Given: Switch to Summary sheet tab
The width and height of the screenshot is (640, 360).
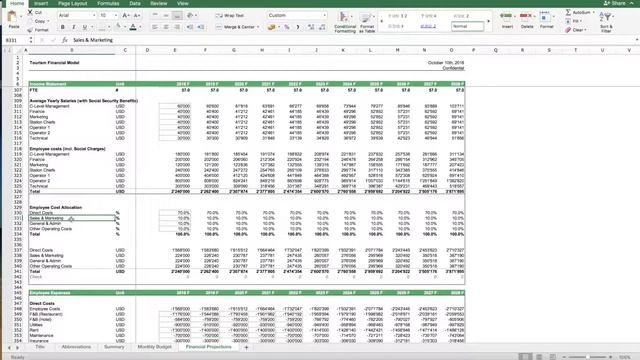Looking at the screenshot, I should tap(114, 347).
